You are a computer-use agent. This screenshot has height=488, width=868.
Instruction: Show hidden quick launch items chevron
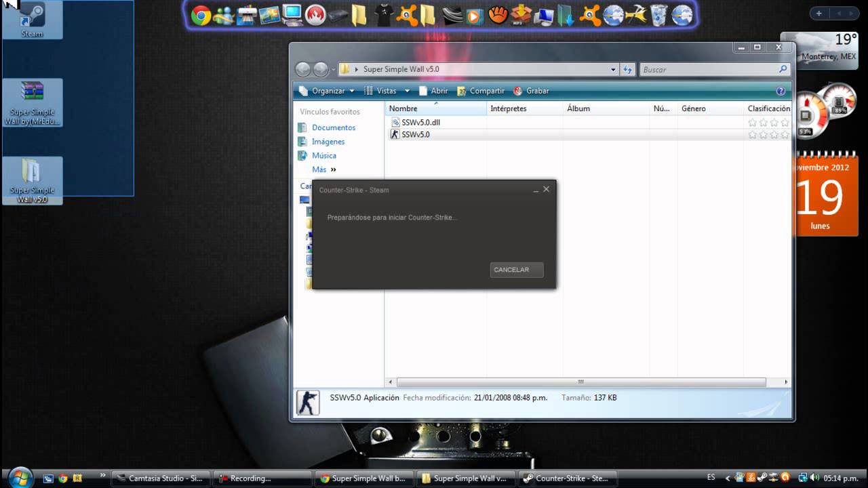[103, 475]
